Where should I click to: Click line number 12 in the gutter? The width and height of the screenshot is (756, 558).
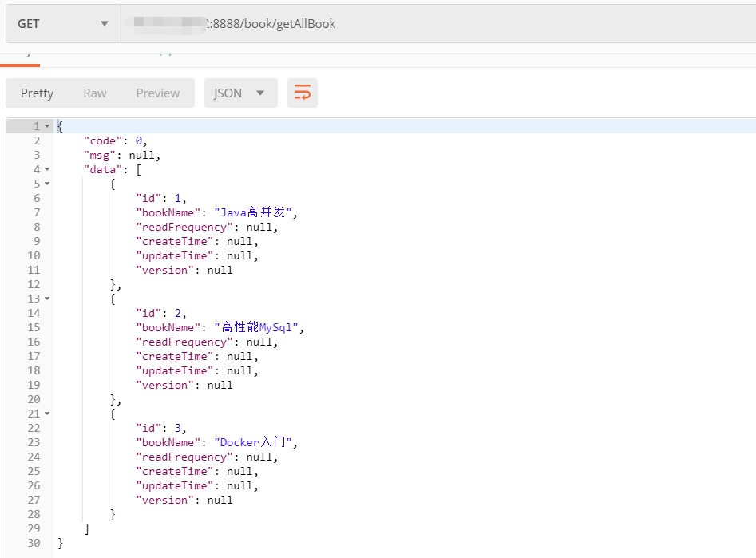(x=34, y=285)
